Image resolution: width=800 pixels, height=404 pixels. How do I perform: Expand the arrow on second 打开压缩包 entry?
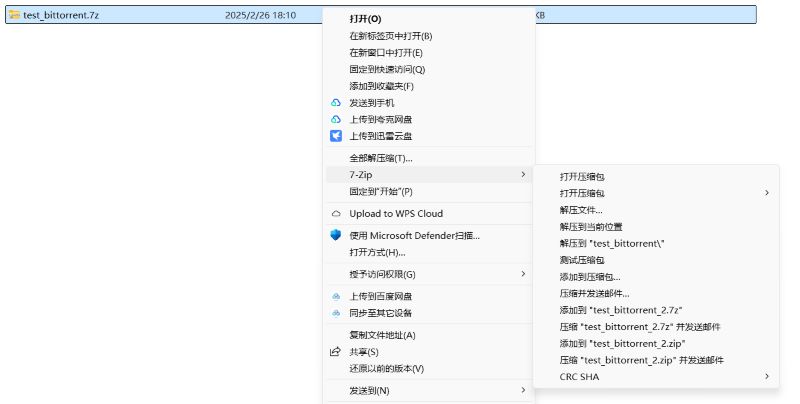point(767,193)
